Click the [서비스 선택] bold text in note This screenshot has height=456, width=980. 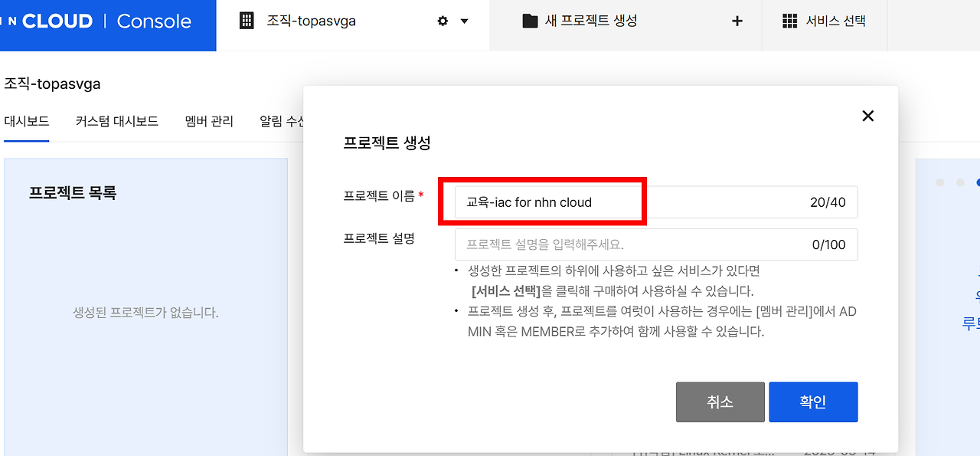pos(506,291)
